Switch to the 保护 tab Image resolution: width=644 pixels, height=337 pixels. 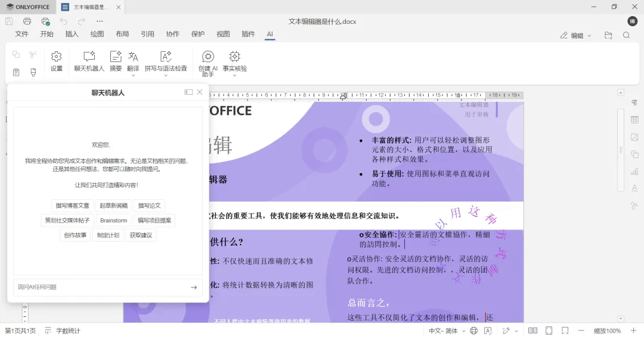(197, 34)
